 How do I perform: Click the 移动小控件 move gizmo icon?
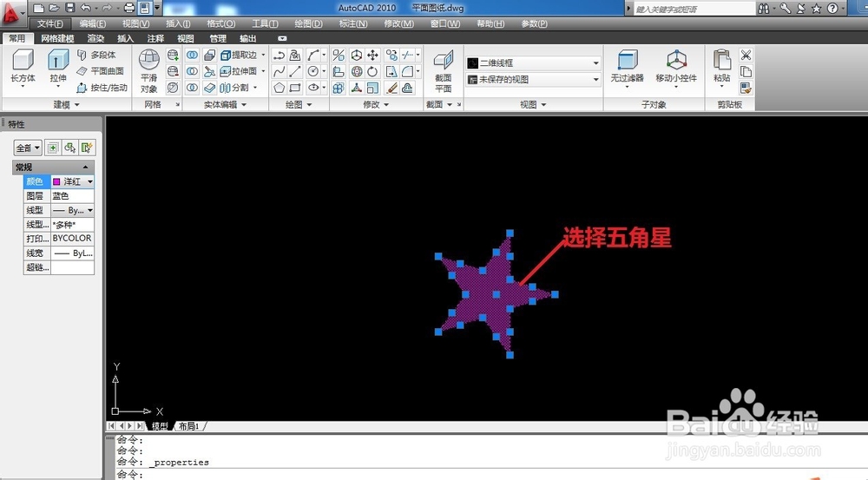pyautogui.click(x=676, y=68)
